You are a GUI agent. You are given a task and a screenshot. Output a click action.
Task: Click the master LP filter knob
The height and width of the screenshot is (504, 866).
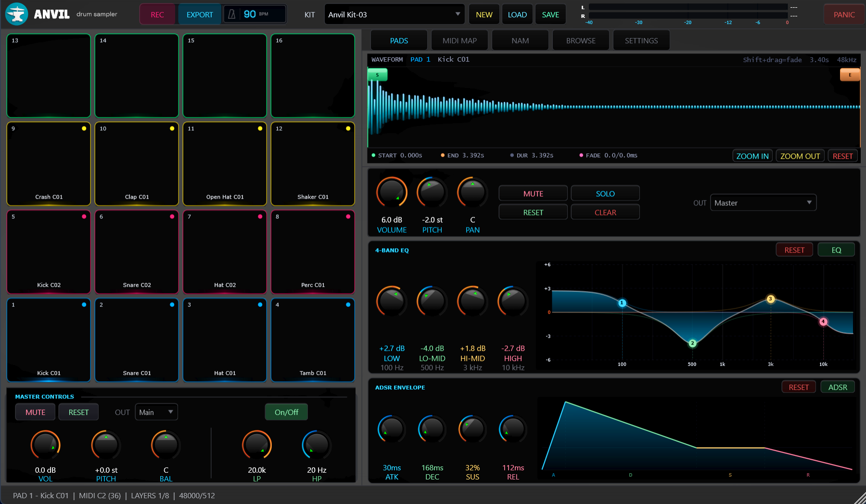[x=257, y=445]
